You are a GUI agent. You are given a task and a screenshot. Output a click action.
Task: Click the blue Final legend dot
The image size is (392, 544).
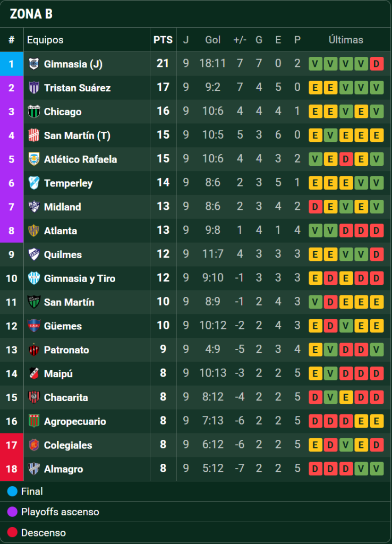pyautogui.click(x=12, y=491)
